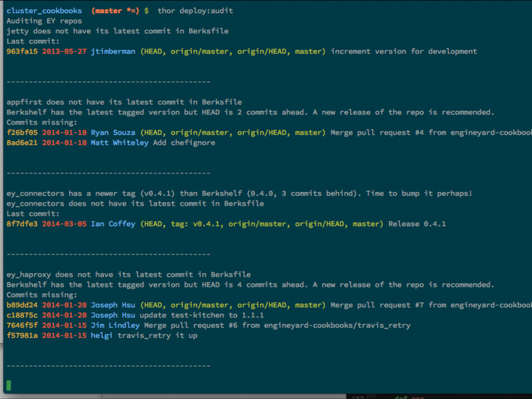Click the '(master *=)' git branch indicator
532x399 pixels.
pyautogui.click(x=115, y=11)
